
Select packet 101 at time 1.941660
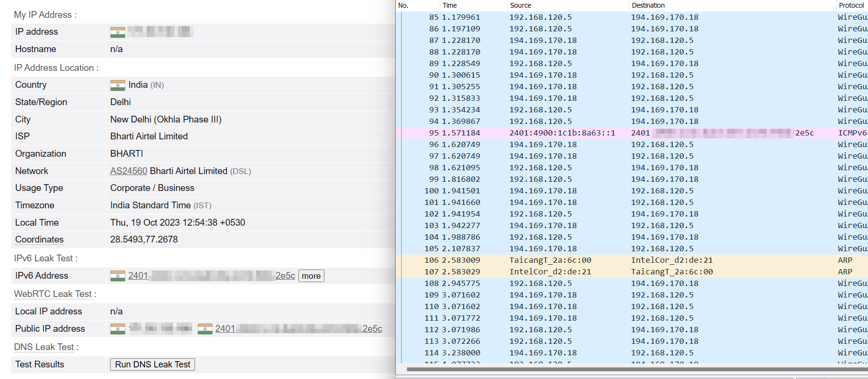pos(632,202)
